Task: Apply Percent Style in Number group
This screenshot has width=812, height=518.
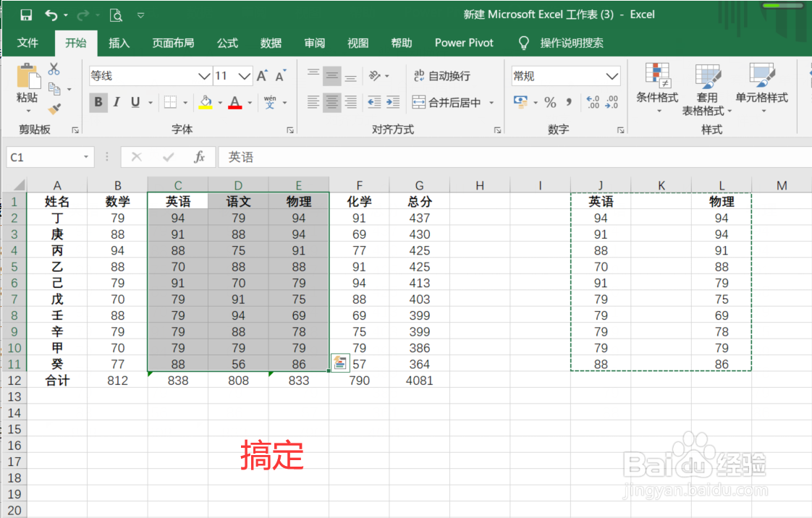Action: (550, 103)
